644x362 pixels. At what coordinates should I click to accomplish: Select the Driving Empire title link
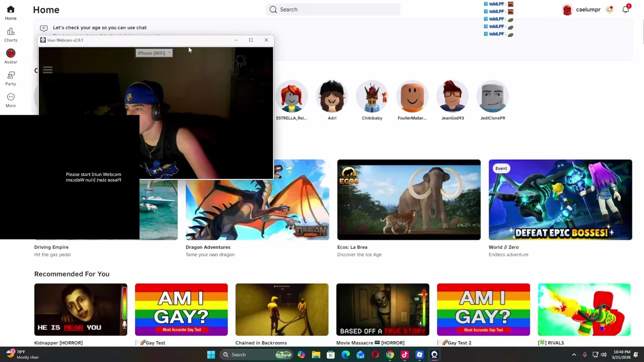pos(51,247)
